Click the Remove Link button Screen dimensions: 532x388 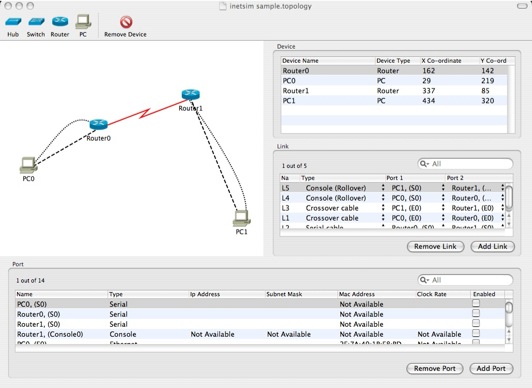click(x=435, y=247)
